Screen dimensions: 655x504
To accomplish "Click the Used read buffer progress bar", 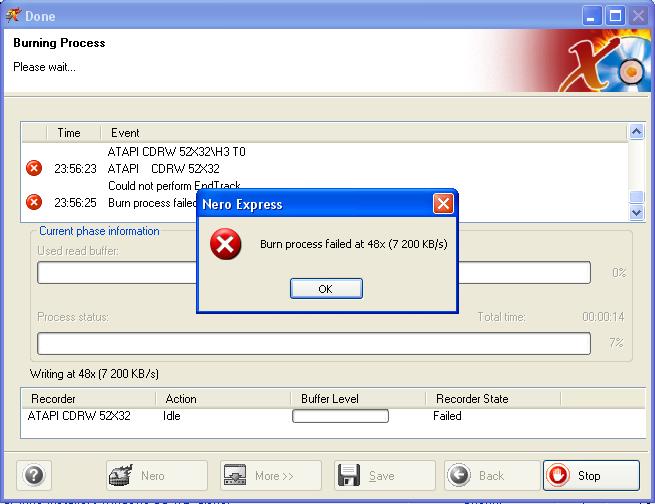I will (x=314, y=272).
